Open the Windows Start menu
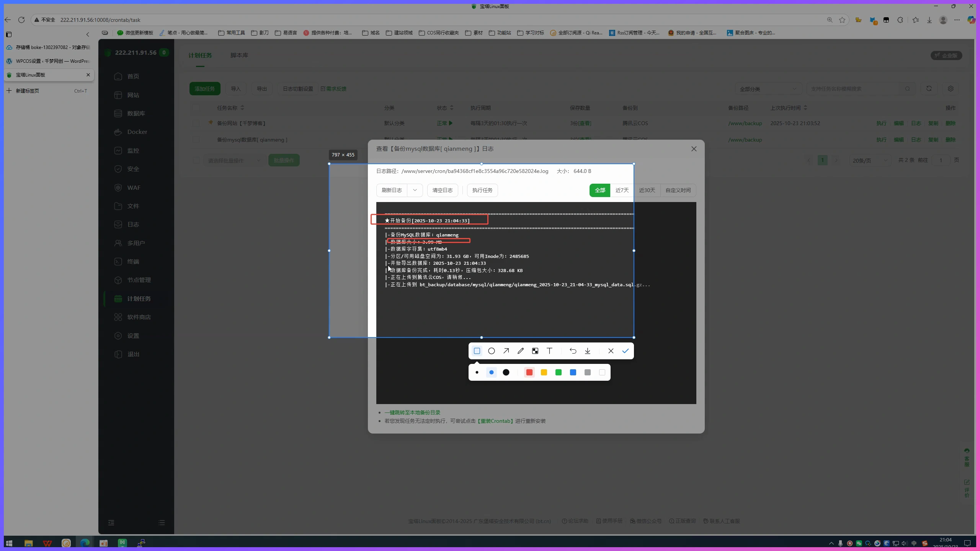Image resolution: width=980 pixels, height=551 pixels. point(9,543)
